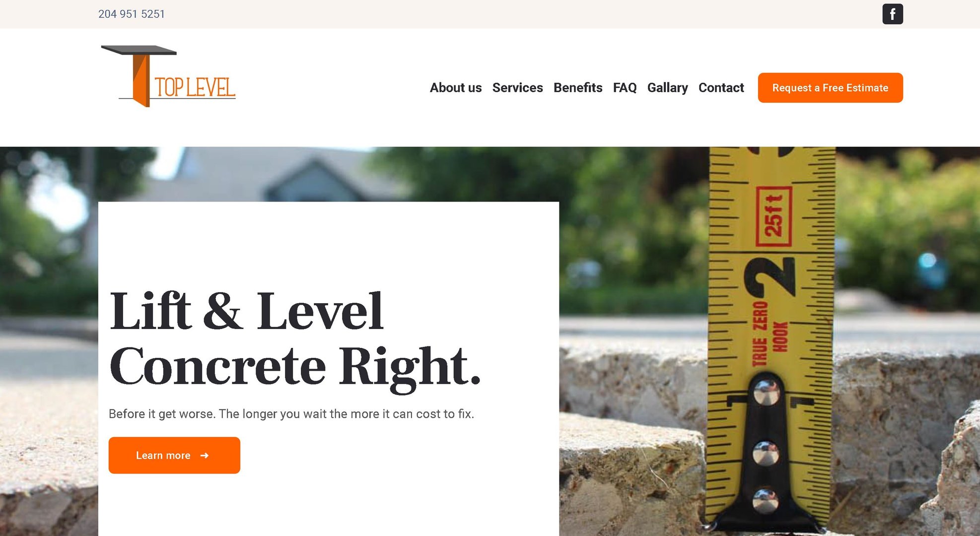Open the About us page
This screenshot has height=536, width=980.
pos(456,88)
